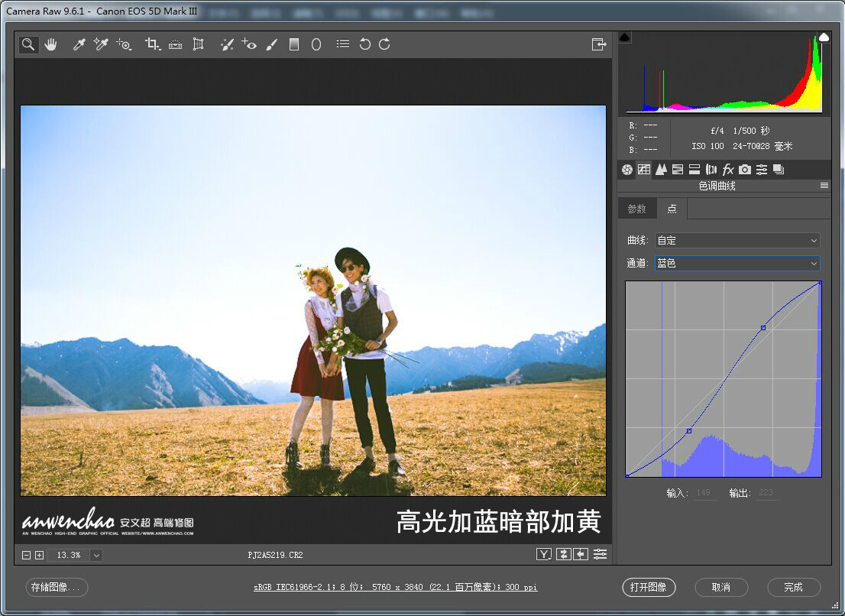Open the Tone Curve panel icon
The height and width of the screenshot is (616, 845).
[644, 170]
